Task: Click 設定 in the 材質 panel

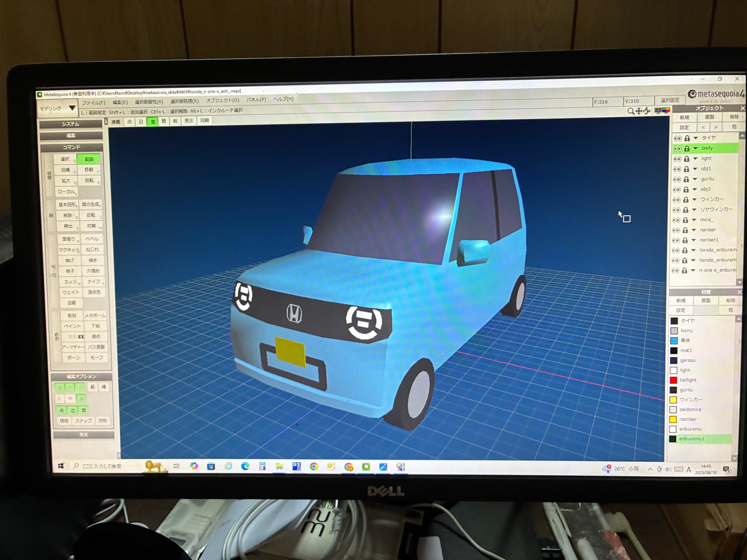Action: point(681,310)
